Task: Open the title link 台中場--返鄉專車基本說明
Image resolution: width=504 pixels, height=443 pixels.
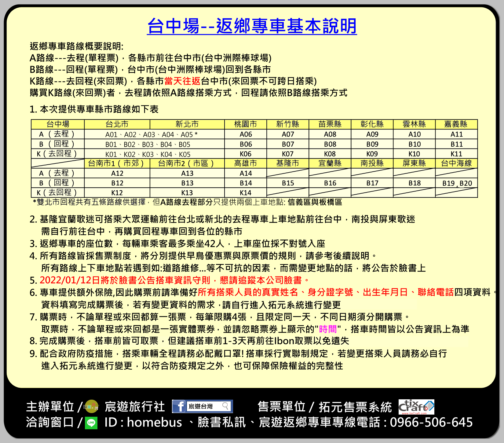Action: (x=252, y=26)
